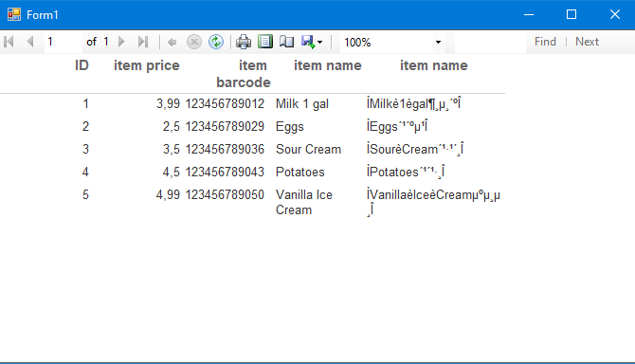Click barcode 123456789043 cell
This screenshot has width=635, height=364.
click(225, 172)
